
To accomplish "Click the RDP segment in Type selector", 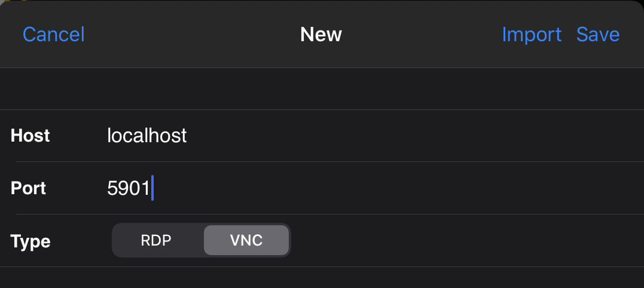I will tap(157, 240).
